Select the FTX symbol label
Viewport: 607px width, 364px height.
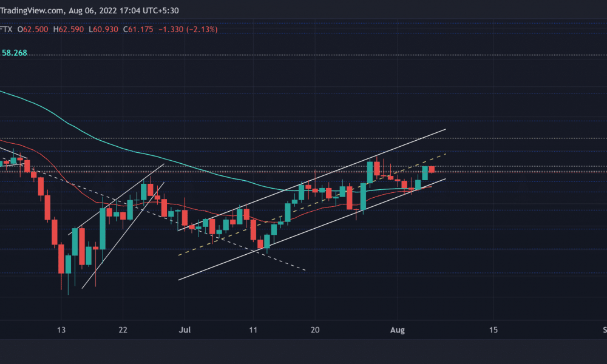point(6,29)
